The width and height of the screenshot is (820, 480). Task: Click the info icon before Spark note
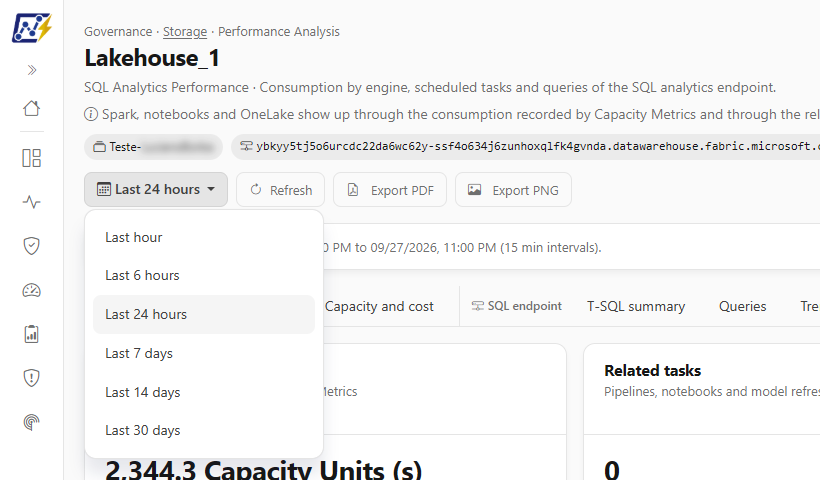91,114
